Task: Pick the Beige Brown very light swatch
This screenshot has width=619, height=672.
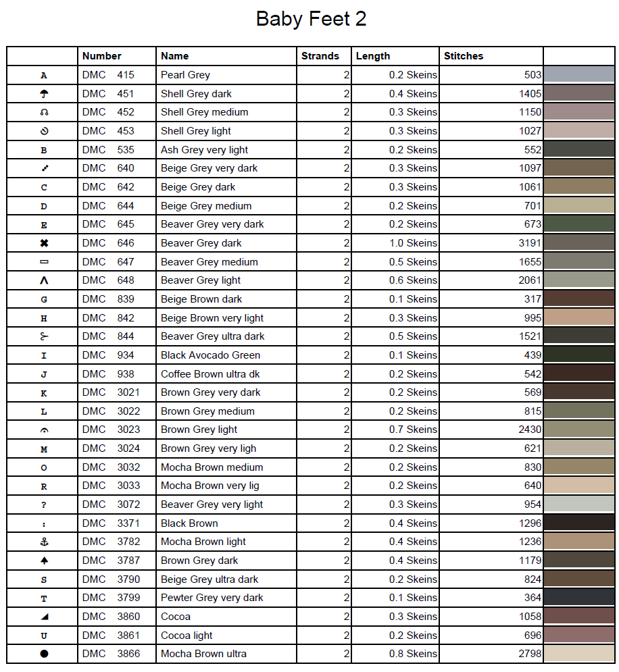Action: tap(578, 318)
